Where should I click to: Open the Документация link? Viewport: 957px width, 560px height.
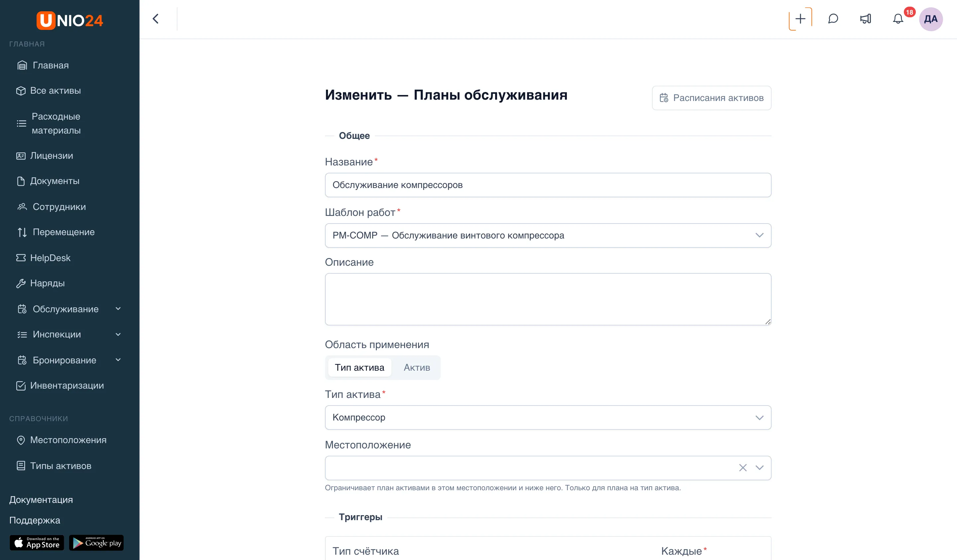click(41, 500)
